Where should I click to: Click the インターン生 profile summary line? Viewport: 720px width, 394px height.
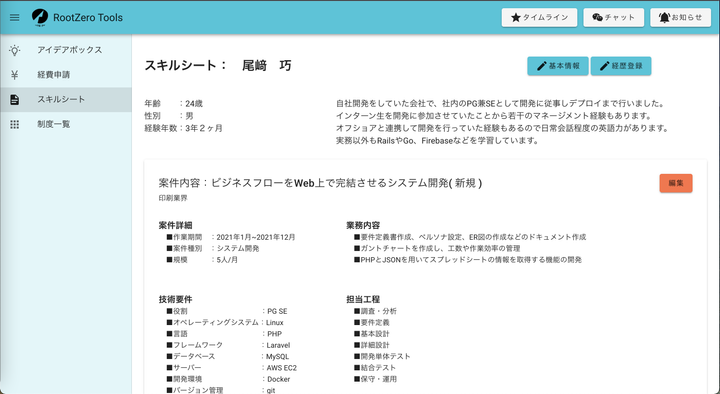tap(494, 116)
